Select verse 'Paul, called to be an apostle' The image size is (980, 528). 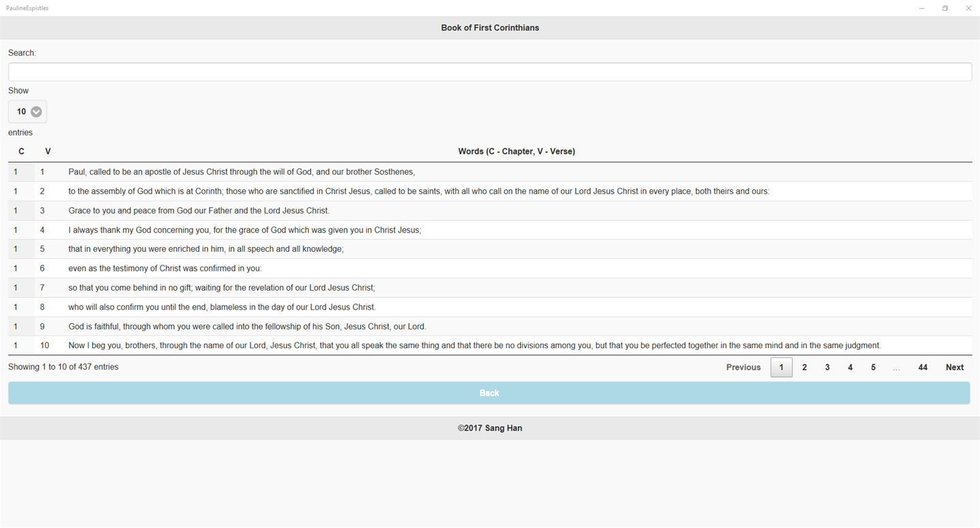(242, 172)
